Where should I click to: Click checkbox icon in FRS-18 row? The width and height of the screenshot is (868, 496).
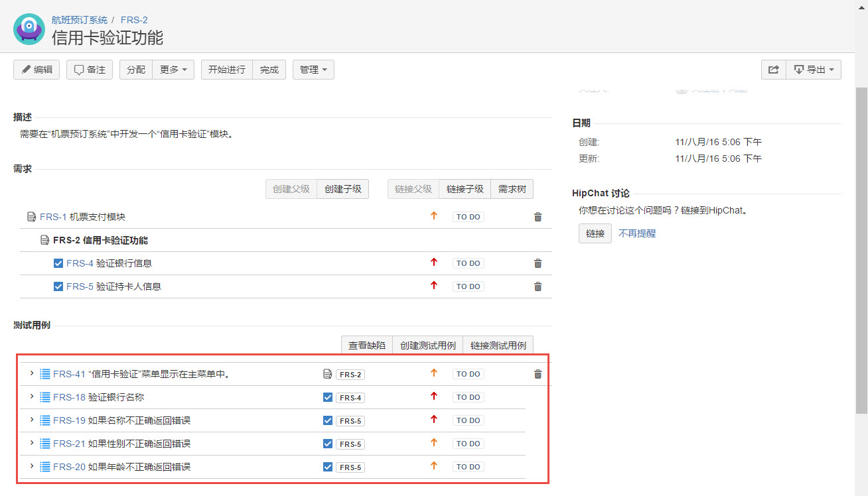327,397
